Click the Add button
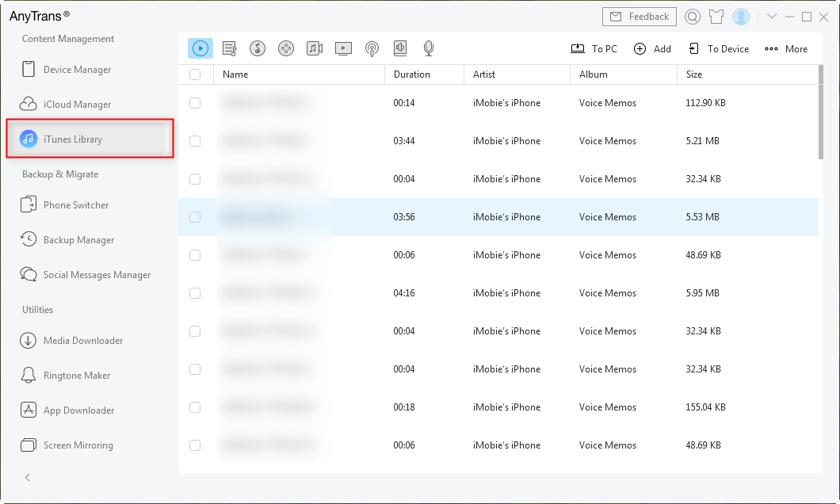This screenshot has width=840, height=504. pos(652,49)
